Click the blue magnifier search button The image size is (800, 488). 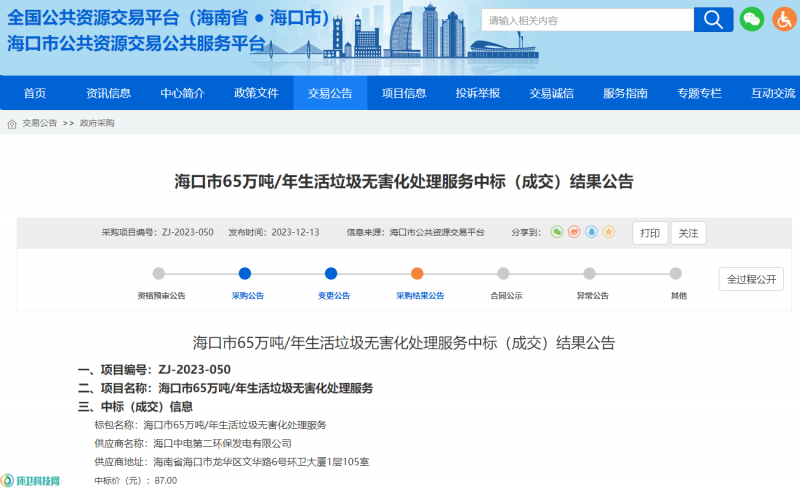(x=714, y=20)
